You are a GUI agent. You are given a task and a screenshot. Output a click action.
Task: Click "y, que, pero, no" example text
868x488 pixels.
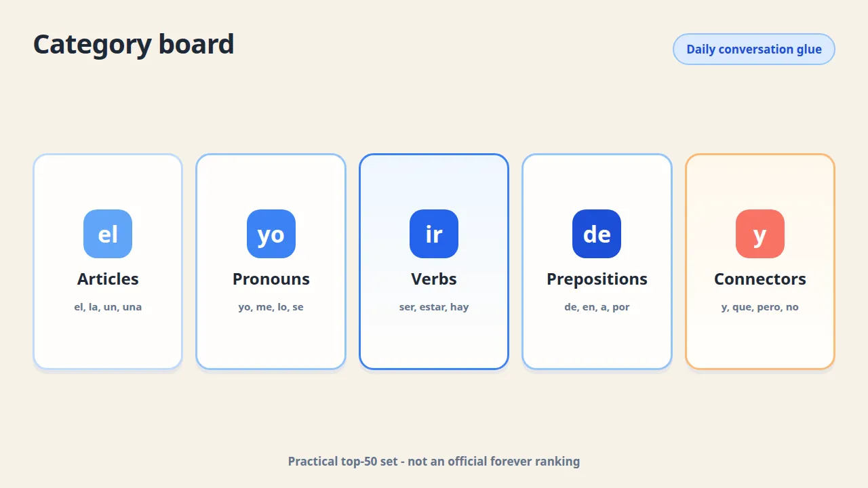tap(760, 307)
